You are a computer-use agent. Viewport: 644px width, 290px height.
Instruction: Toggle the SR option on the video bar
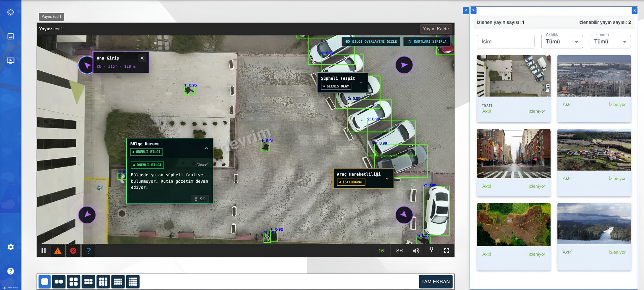pyautogui.click(x=400, y=251)
